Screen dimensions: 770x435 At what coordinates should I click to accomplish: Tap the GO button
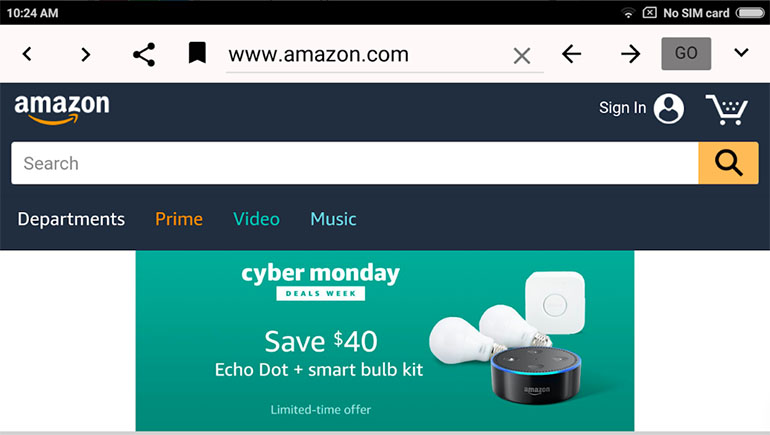click(686, 53)
